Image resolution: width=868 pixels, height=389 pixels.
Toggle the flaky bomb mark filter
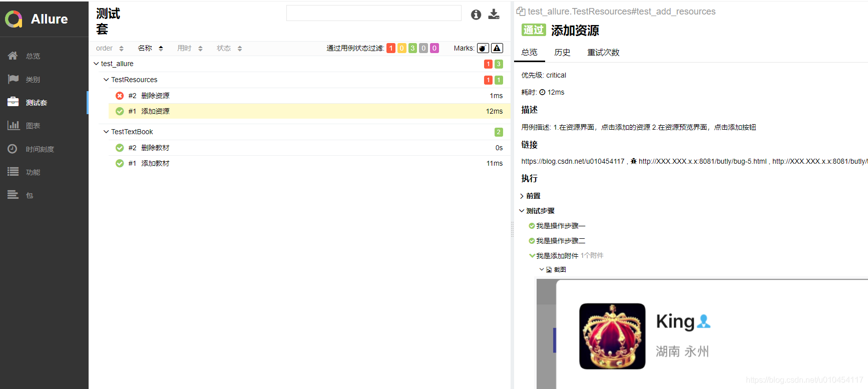483,48
